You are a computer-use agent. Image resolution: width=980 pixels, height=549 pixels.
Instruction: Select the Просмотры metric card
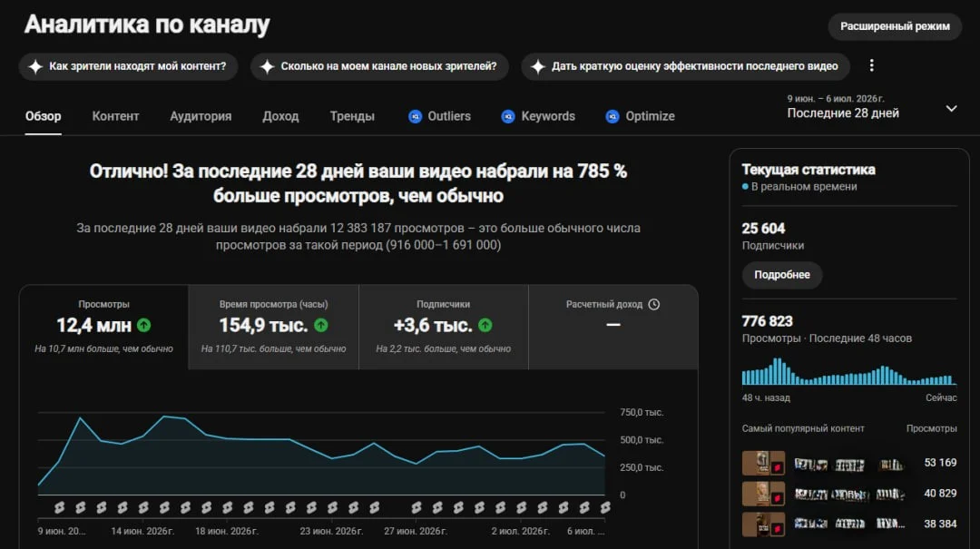tap(103, 328)
